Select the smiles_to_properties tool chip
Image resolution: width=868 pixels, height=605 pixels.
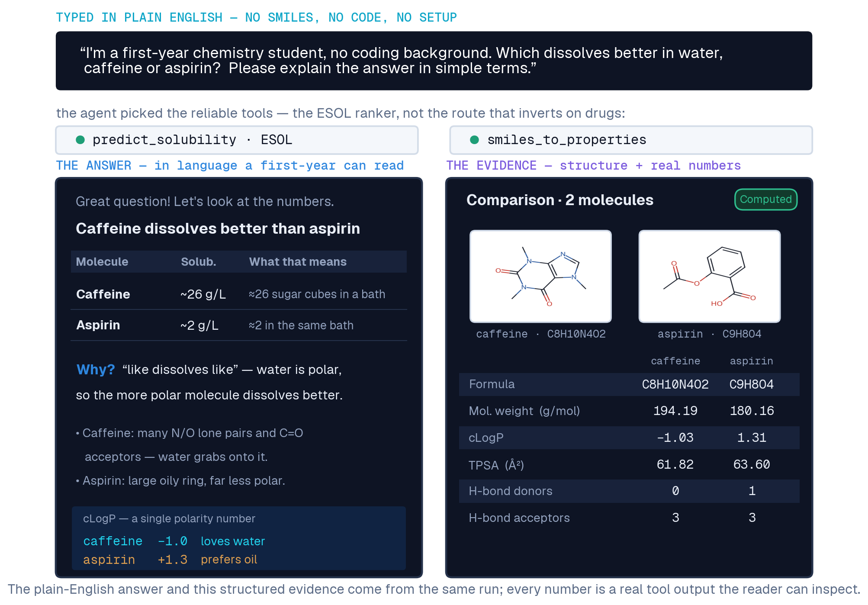(x=631, y=140)
